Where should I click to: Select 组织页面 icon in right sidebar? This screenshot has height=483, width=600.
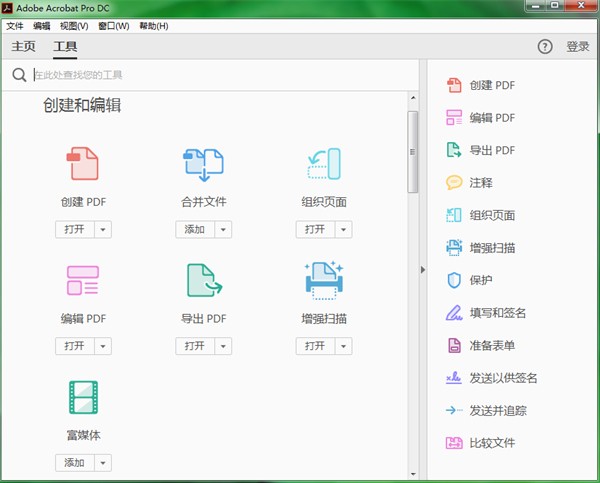[454, 215]
